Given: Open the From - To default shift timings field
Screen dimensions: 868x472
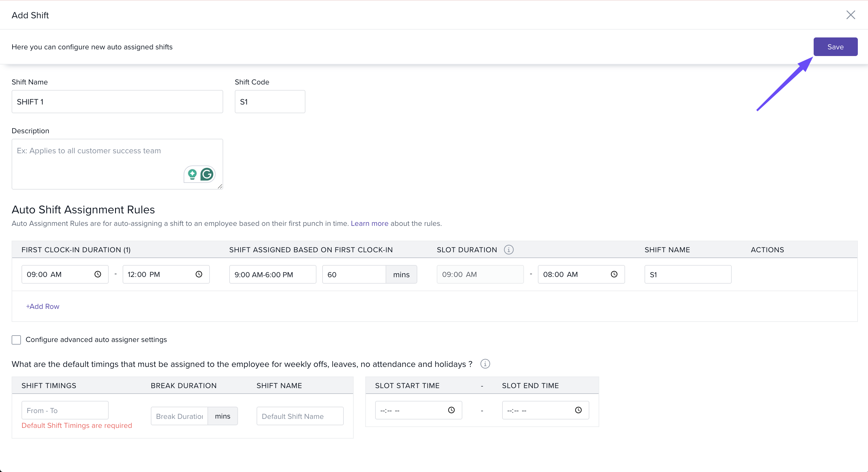Looking at the screenshot, I should pos(65,410).
